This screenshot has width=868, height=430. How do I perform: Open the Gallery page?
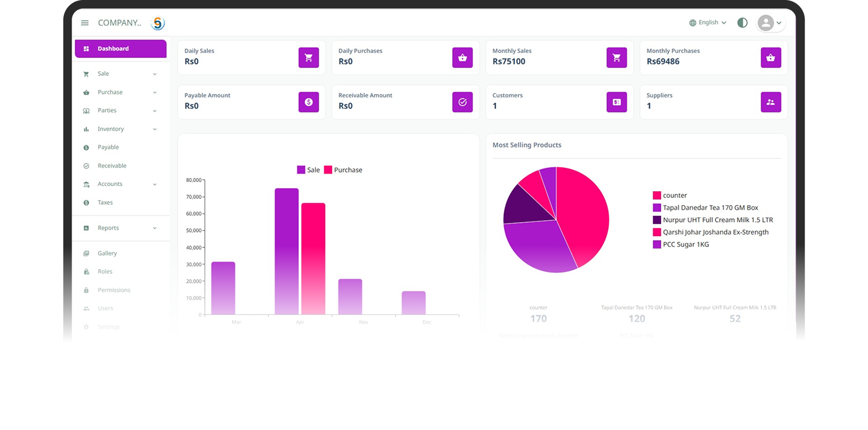[107, 253]
